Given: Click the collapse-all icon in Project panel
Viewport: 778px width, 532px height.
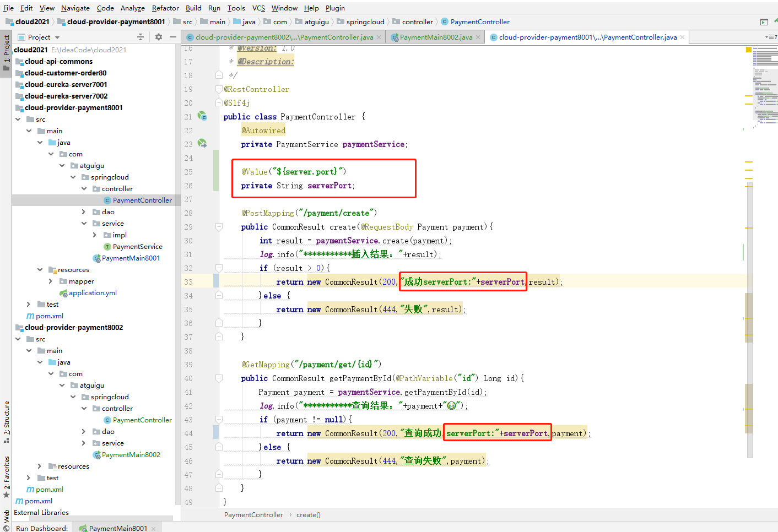Looking at the screenshot, I should 140,37.
